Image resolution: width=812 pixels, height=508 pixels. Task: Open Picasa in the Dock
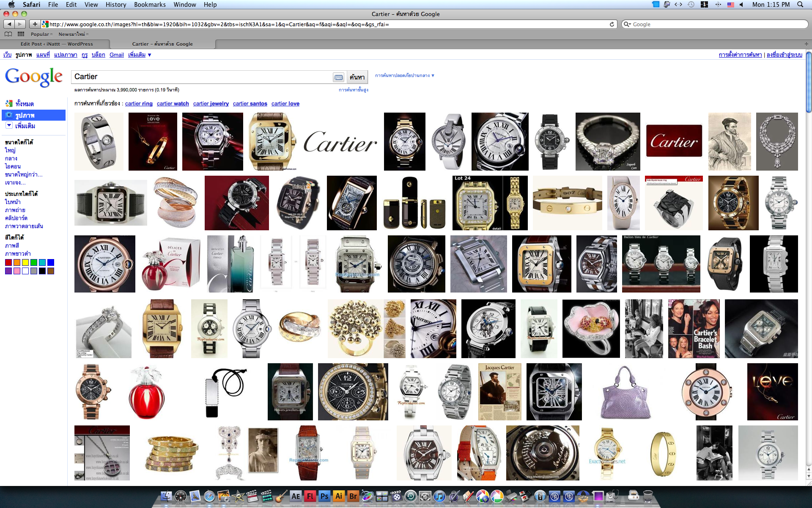click(497, 496)
